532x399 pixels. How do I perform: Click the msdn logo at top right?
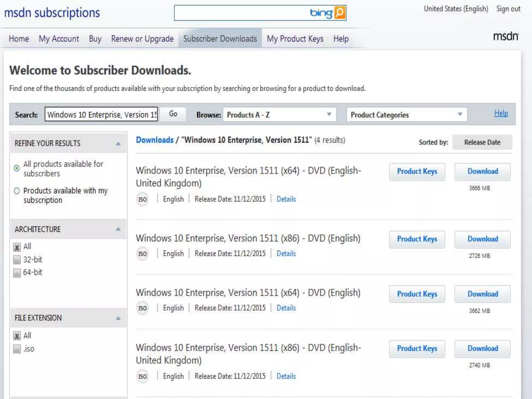click(506, 36)
